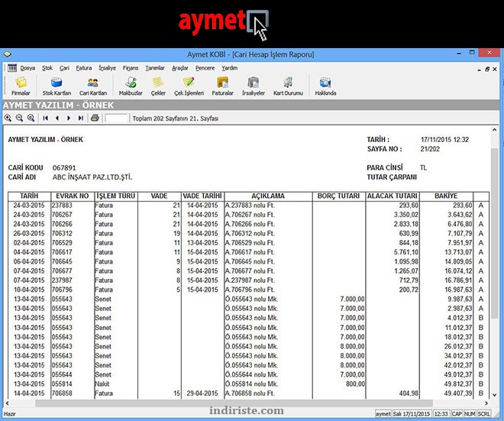The image size is (504, 421).
Task: Open the Tanımlar menu
Action: (x=155, y=68)
